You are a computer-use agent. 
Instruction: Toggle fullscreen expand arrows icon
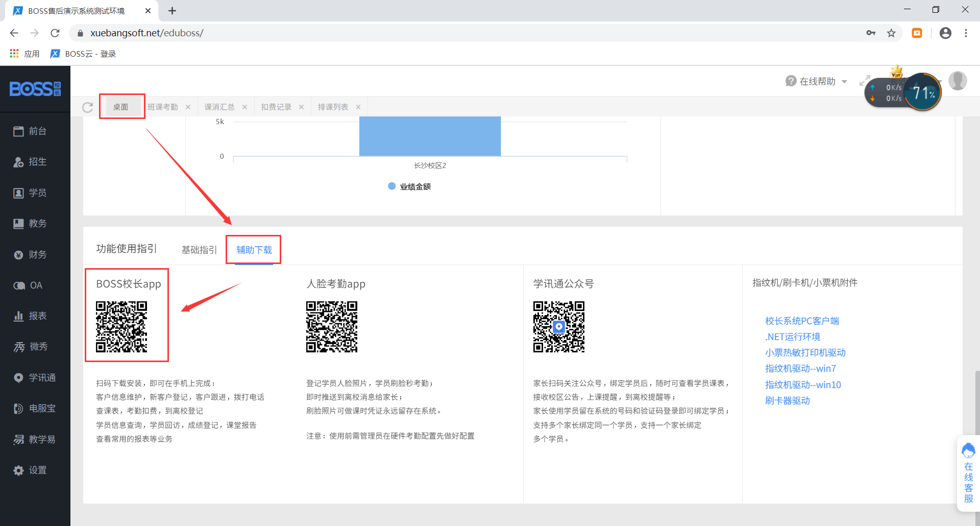[x=864, y=81]
